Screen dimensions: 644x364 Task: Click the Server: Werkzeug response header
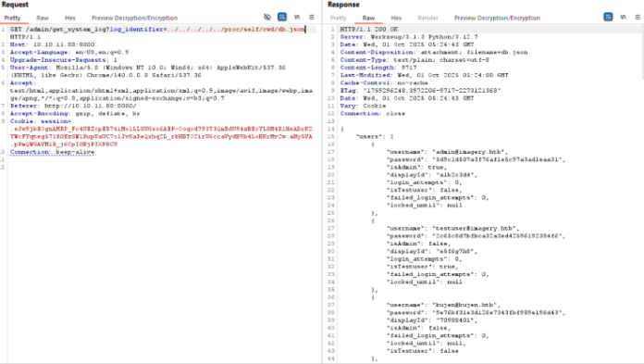pyautogui.click(x=409, y=37)
